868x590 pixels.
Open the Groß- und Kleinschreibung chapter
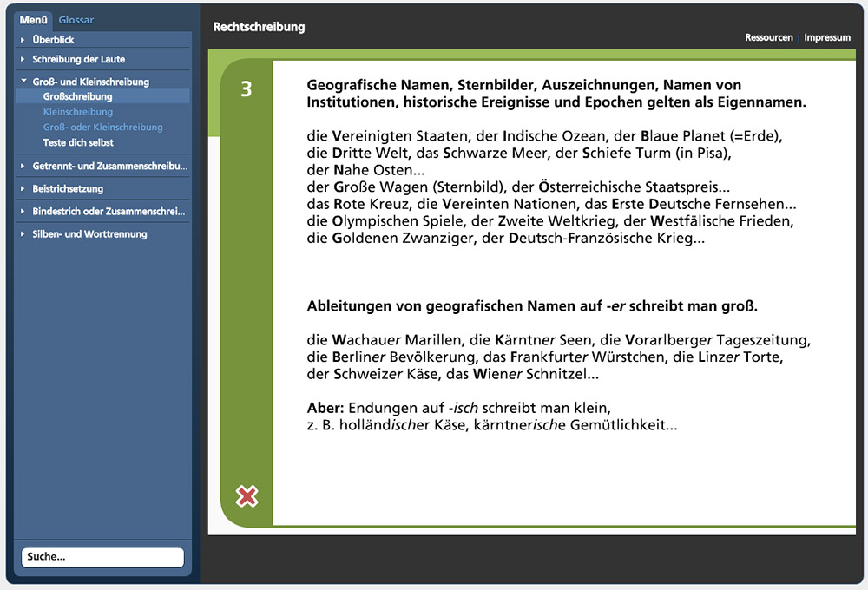click(91, 82)
